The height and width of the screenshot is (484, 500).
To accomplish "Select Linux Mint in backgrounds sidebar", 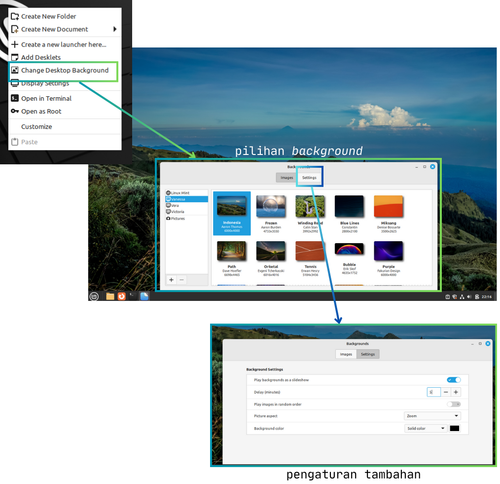I will 187,193.
